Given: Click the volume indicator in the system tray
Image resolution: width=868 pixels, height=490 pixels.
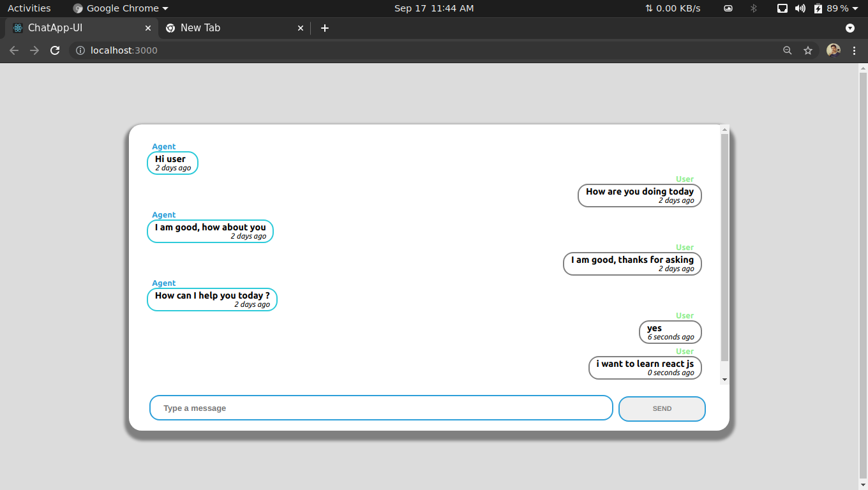Looking at the screenshot, I should click(x=800, y=8).
